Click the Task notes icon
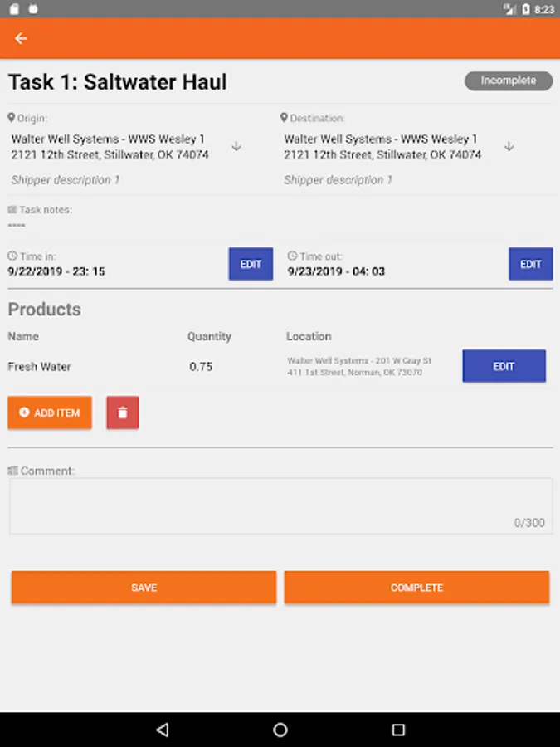 12,210
